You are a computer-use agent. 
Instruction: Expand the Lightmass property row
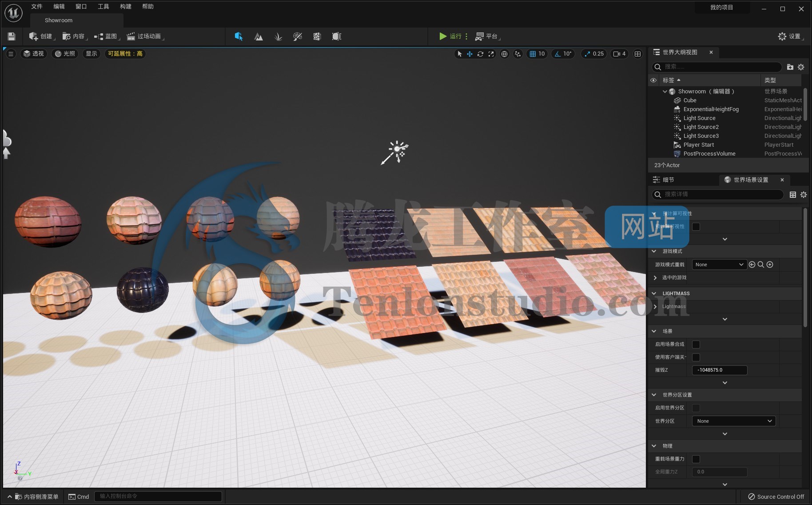click(655, 307)
